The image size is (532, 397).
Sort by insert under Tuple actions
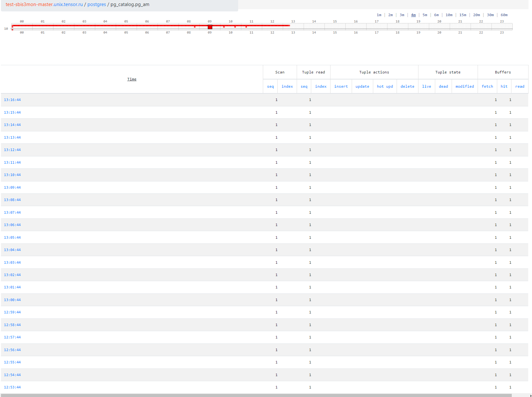tap(341, 86)
